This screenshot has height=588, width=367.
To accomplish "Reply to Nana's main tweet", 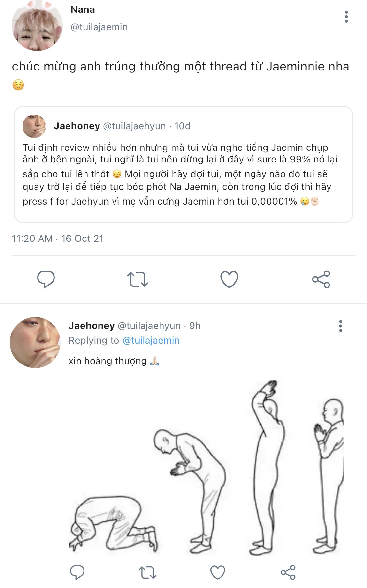I will click(46, 279).
